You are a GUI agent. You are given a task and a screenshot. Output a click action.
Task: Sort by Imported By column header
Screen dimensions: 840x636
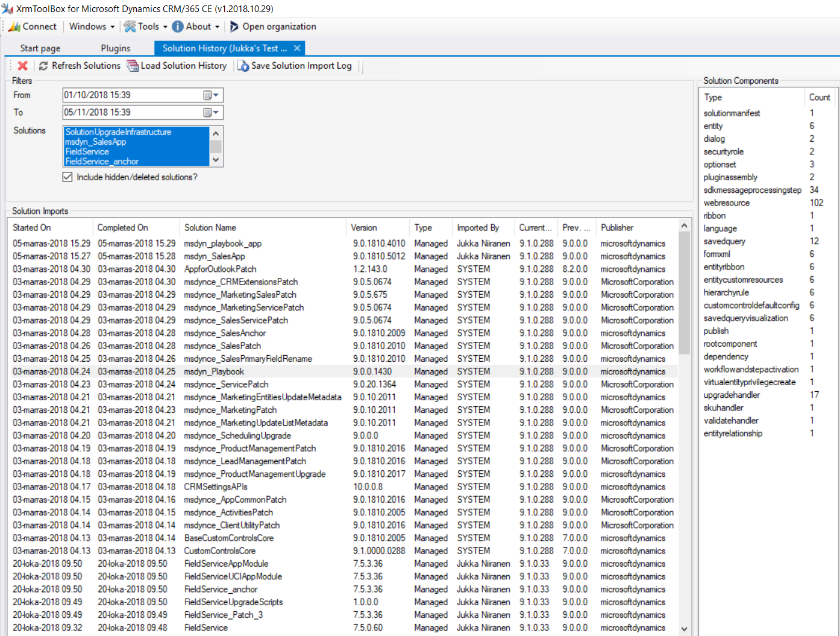483,228
